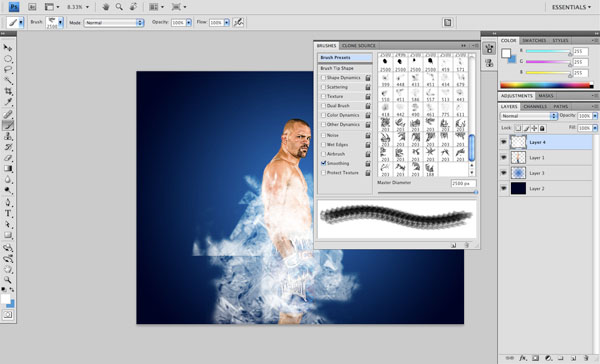Toggle Quick Mask mode button
The image size is (600, 364).
[x=8, y=315]
